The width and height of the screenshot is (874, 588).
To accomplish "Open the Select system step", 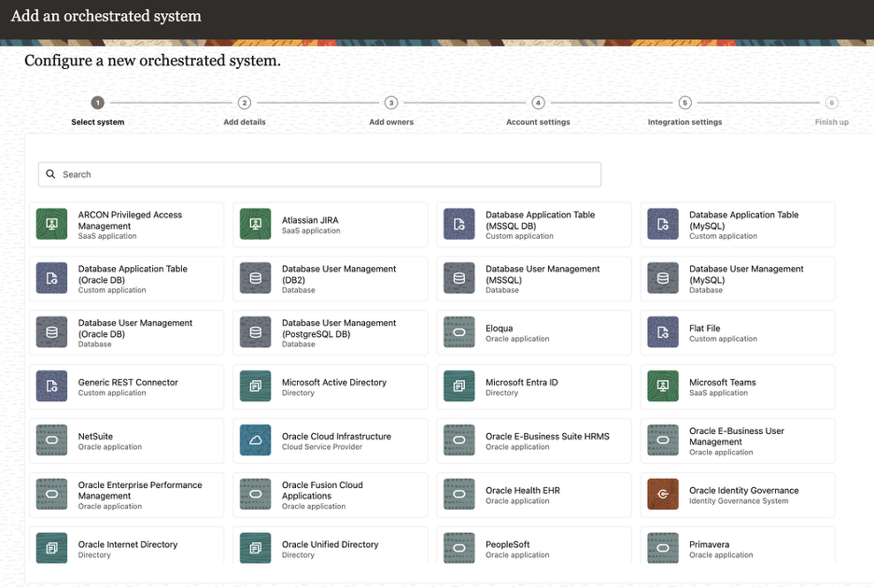I will tap(97, 103).
